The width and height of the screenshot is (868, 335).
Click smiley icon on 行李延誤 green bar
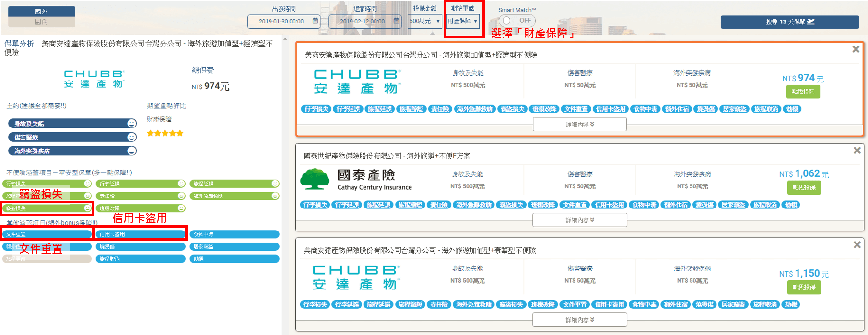[x=181, y=184]
